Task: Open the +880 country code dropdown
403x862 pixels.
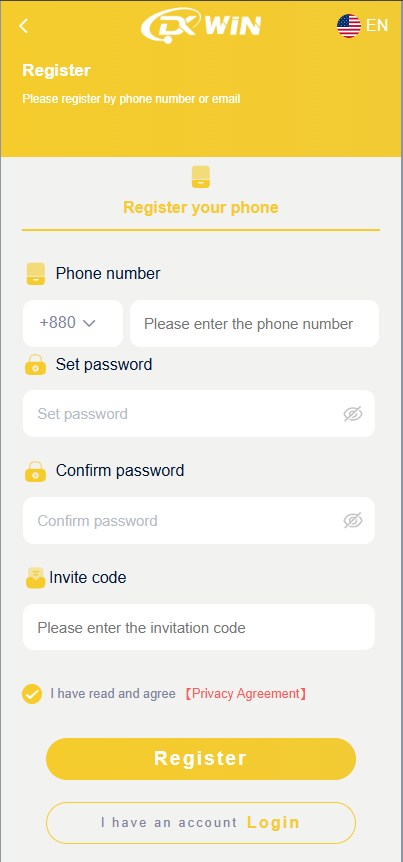Action: tap(73, 323)
